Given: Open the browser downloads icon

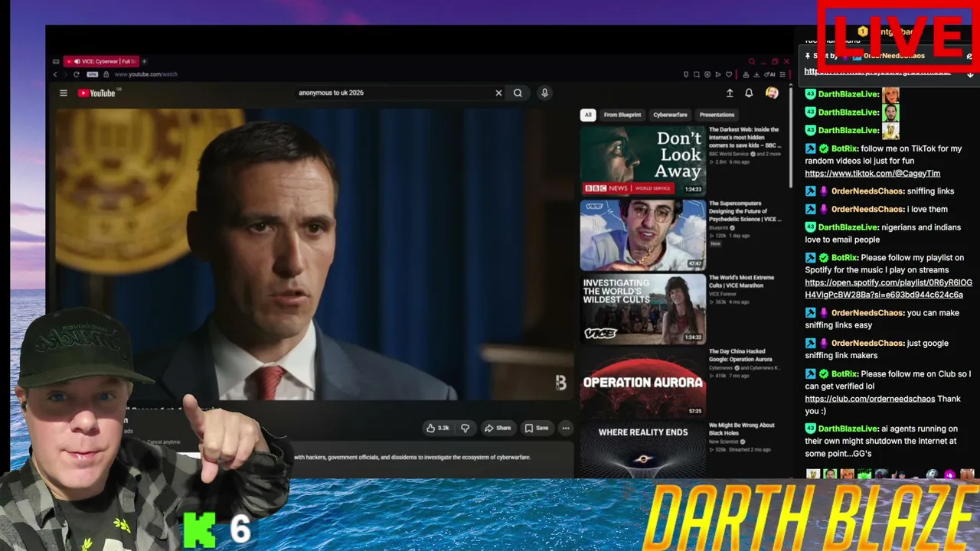Looking at the screenshot, I should [x=756, y=74].
